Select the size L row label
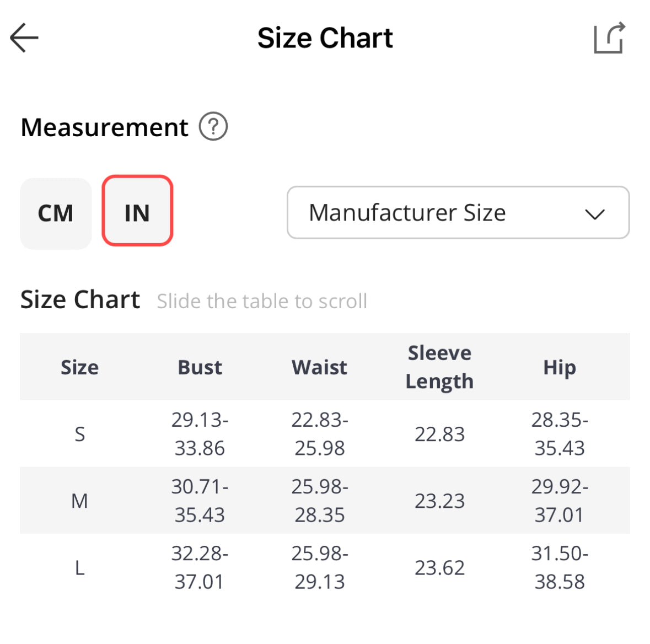650x644 pixels. [79, 568]
